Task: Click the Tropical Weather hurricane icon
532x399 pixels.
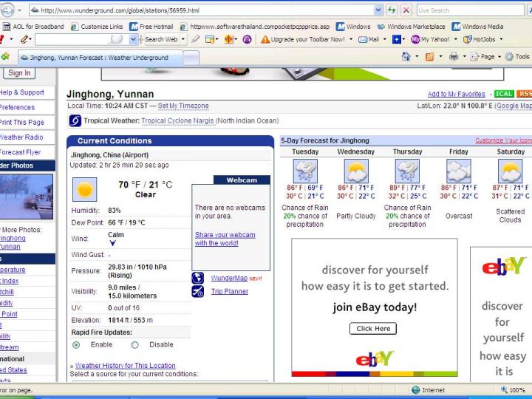Action: pyautogui.click(x=75, y=120)
